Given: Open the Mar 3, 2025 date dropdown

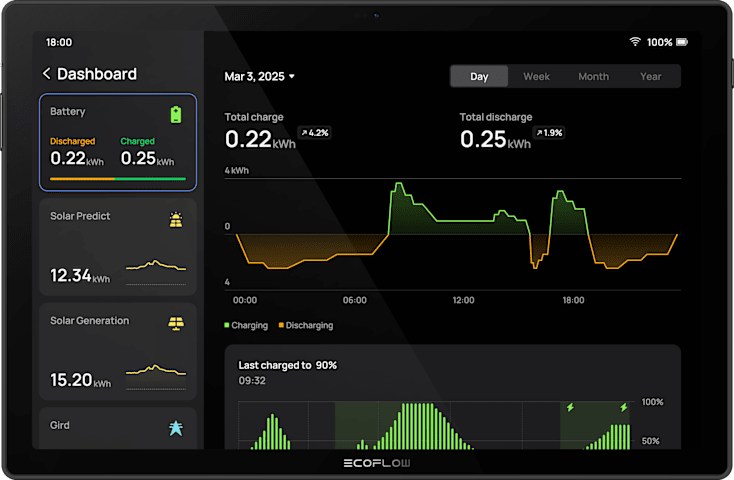Looking at the screenshot, I should pyautogui.click(x=259, y=76).
